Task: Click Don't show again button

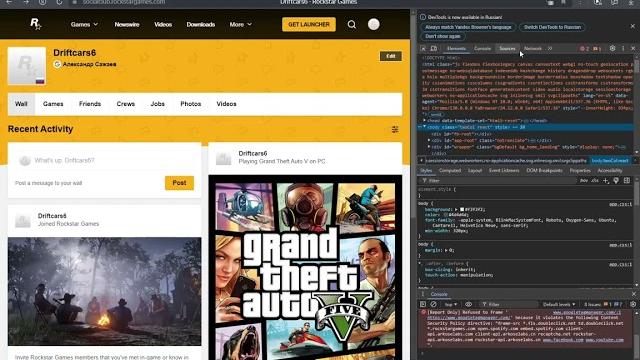Action: [443, 36]
